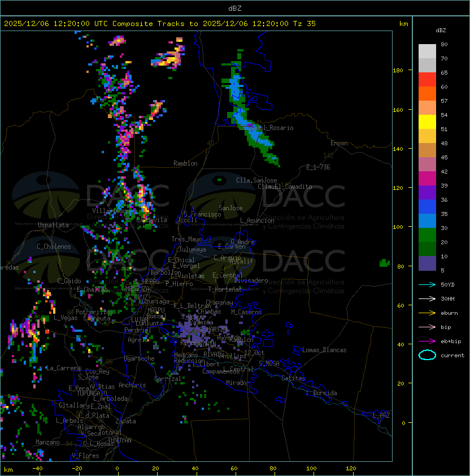Click the yellow eburn arrow symbol
The height and width of the screenshot is (476, 470).
tap(427, 313)
